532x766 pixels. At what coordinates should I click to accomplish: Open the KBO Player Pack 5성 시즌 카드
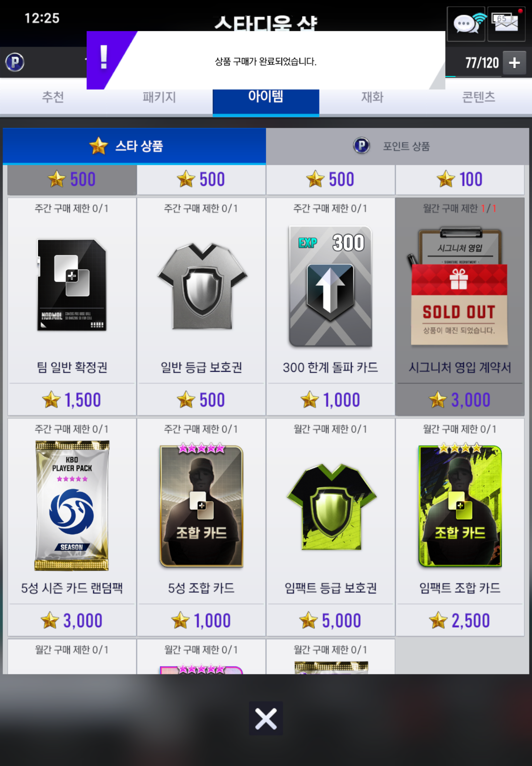[x=72, y=505]
